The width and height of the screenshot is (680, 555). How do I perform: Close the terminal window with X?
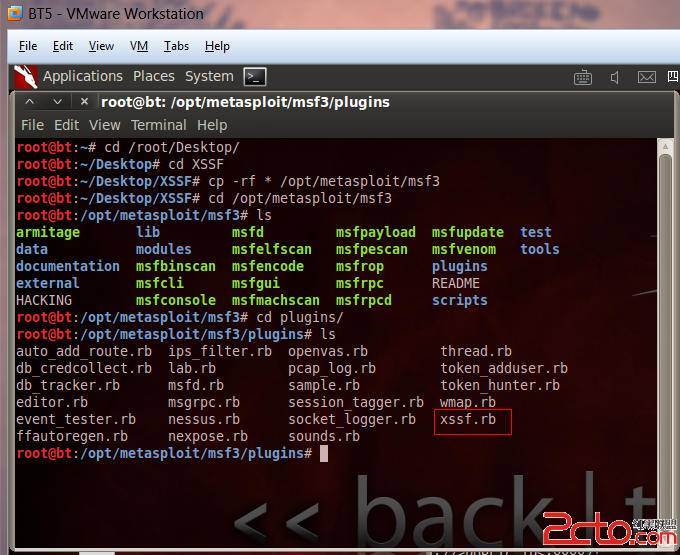pos(84,102)
